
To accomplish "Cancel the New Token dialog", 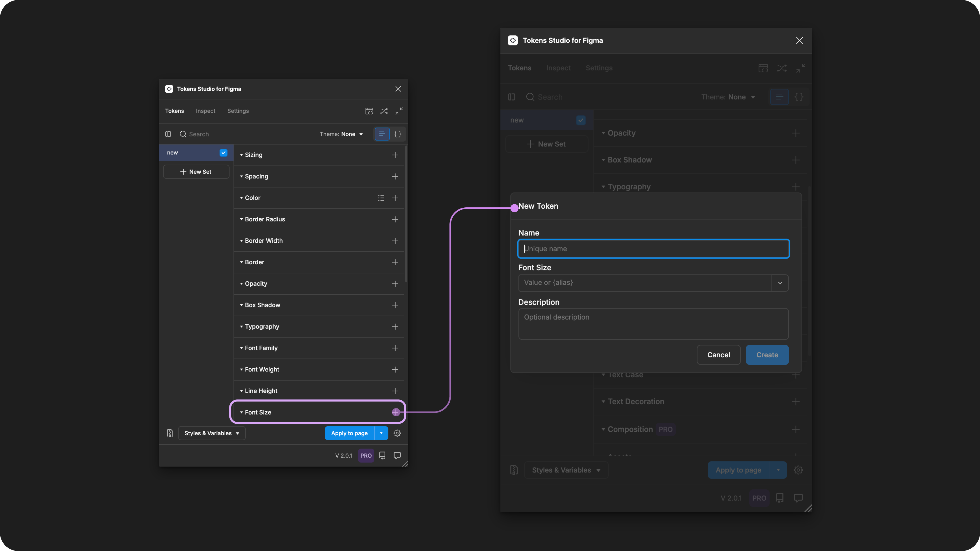I will point(718,355).
